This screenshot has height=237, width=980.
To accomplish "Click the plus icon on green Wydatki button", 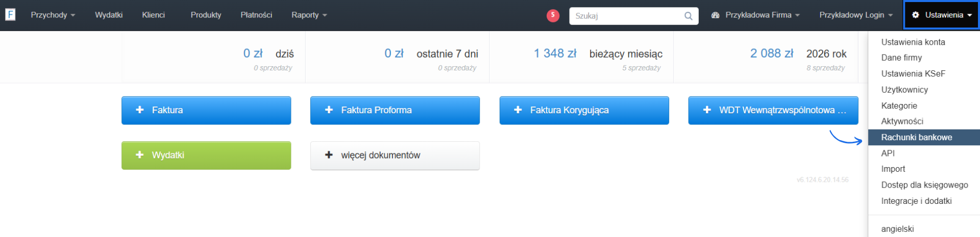I will pos(139,155).
